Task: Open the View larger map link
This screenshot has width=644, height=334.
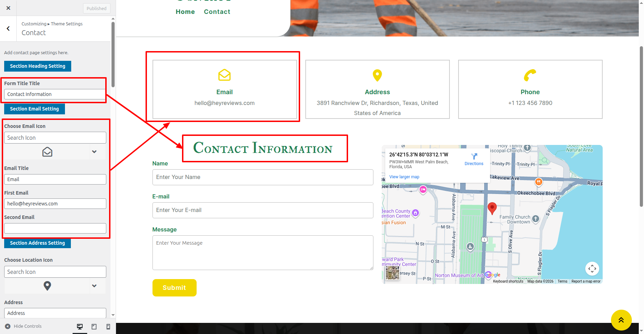Action: (x=404, y=177)
